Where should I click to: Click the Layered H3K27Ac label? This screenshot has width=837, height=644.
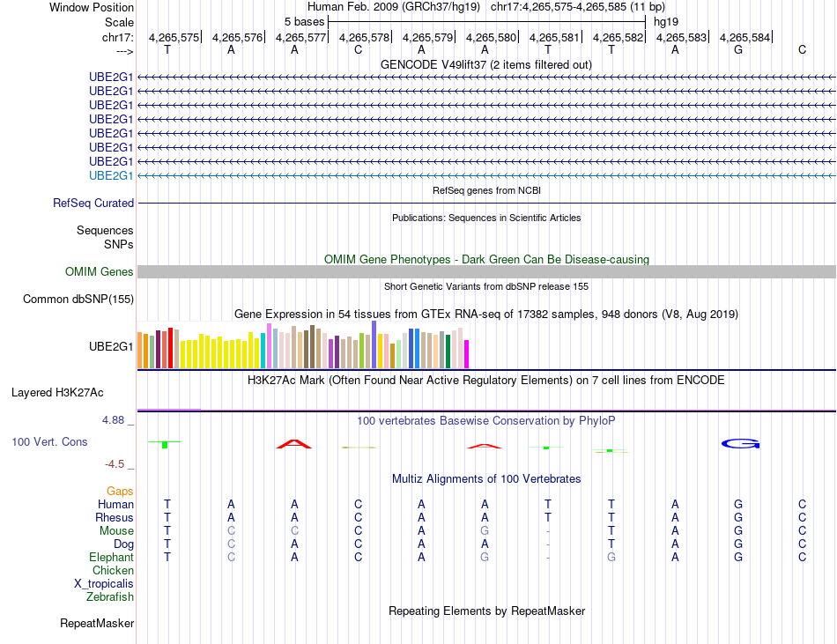(57, 393)
